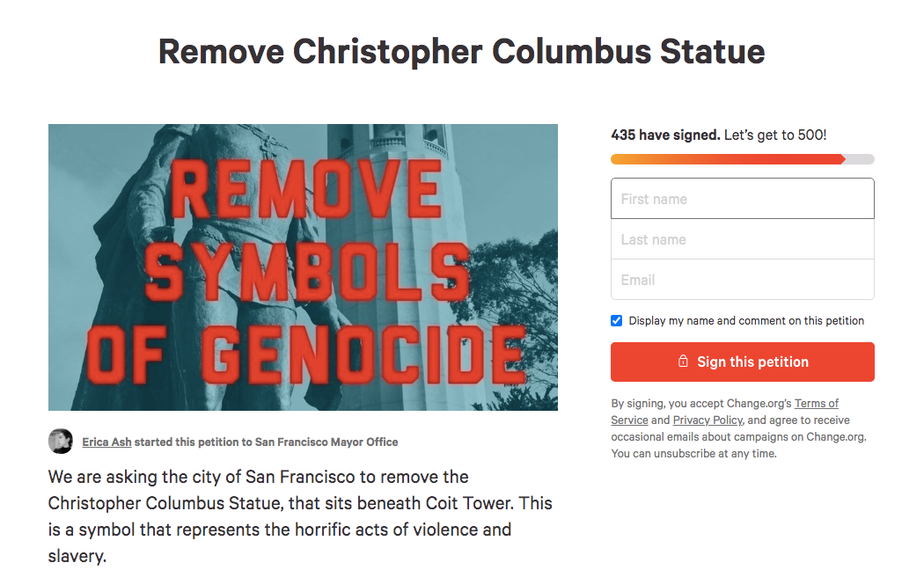This screenshot has height=570, width=924.
Task: Uncheck the display my name checkbox
Action: pyautogui.click(x=617, y=321)
